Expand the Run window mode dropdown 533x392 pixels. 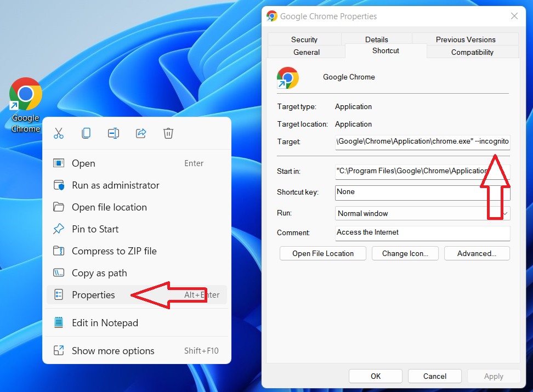pos(423,213)
